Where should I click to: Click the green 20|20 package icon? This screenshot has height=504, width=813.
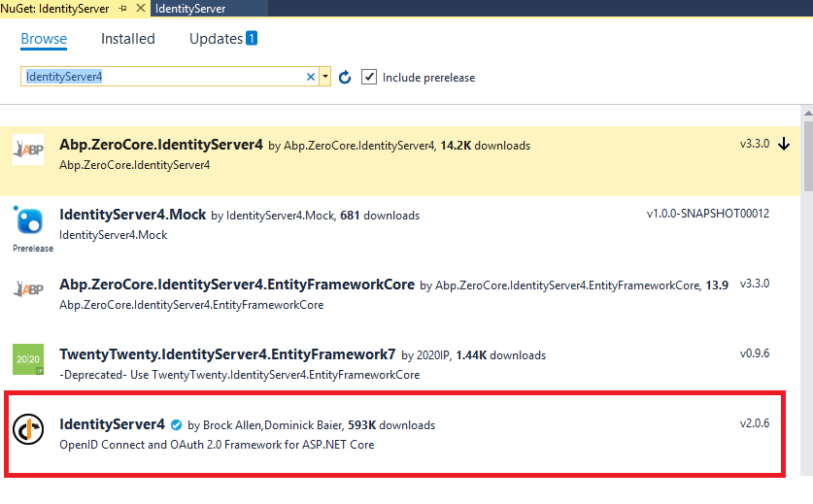pos(28,358)
